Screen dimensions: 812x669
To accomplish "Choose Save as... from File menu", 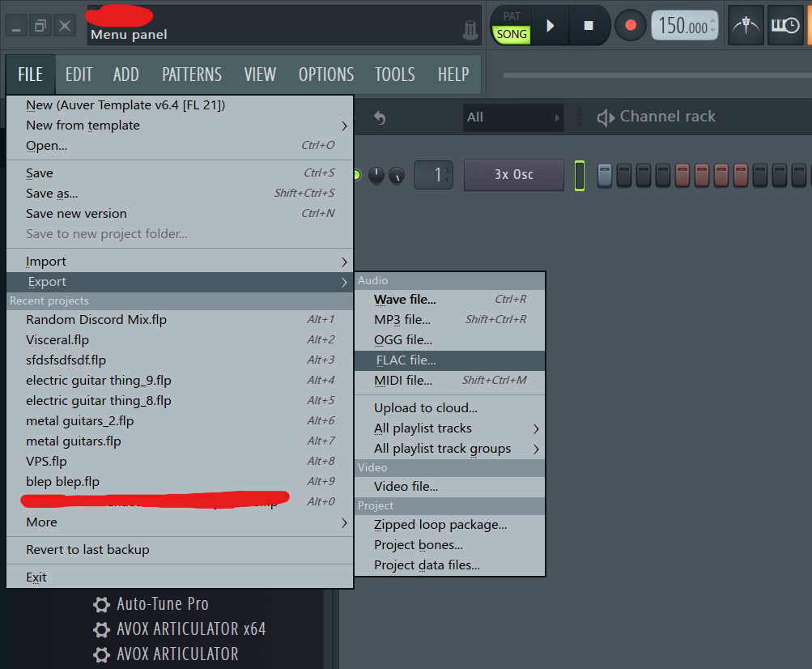I will point(181,194).
